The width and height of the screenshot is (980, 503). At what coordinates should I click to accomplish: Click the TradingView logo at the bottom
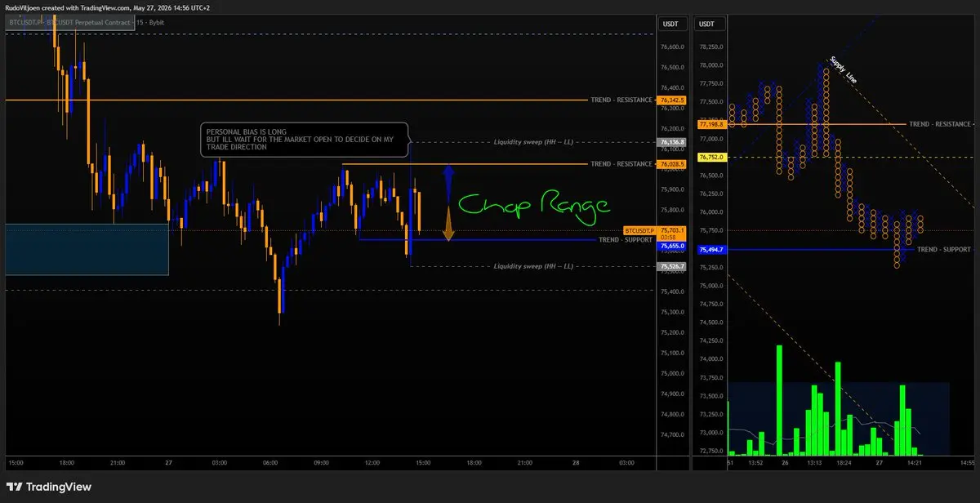(48, 487)
